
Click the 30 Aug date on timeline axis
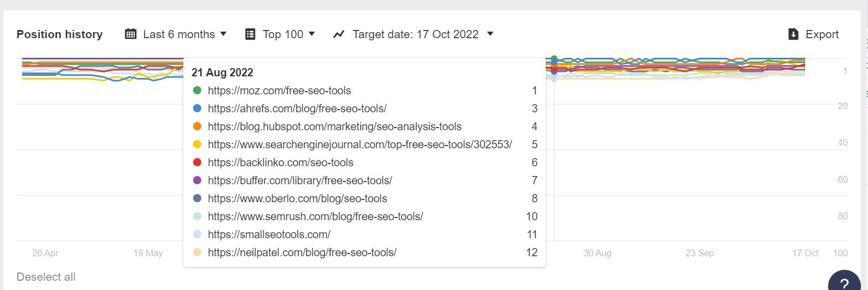(x=597, y=253)
